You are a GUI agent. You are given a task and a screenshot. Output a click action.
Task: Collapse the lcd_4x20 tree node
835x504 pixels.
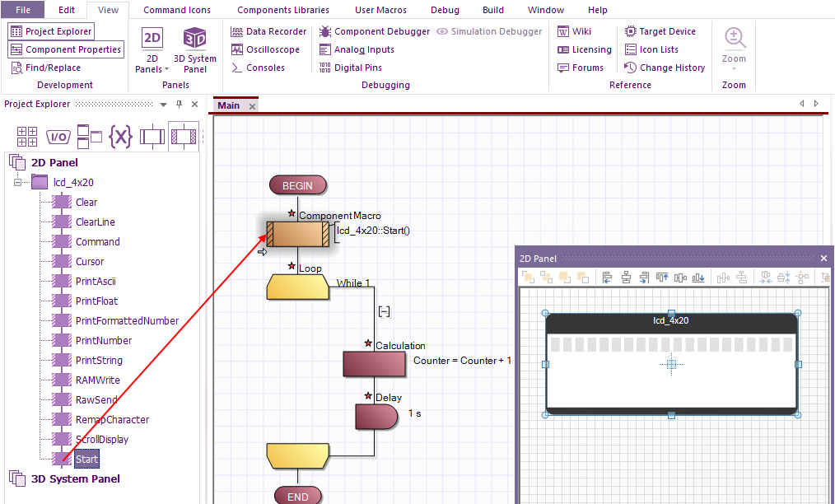click(17, 182)
